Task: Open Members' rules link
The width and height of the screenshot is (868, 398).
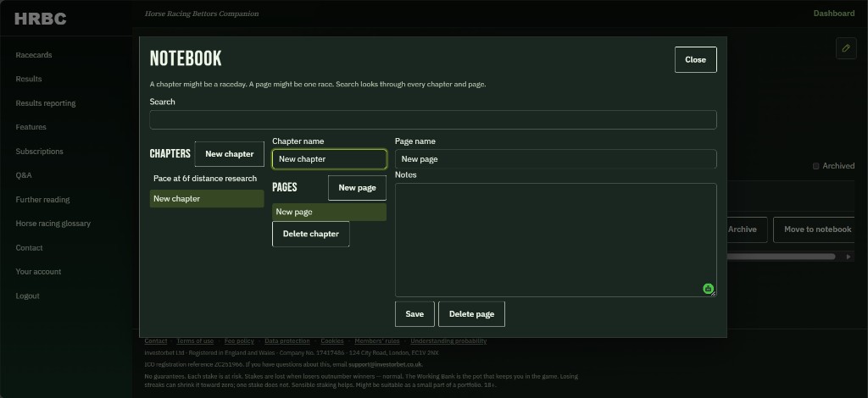Action: tap(377, 341)
